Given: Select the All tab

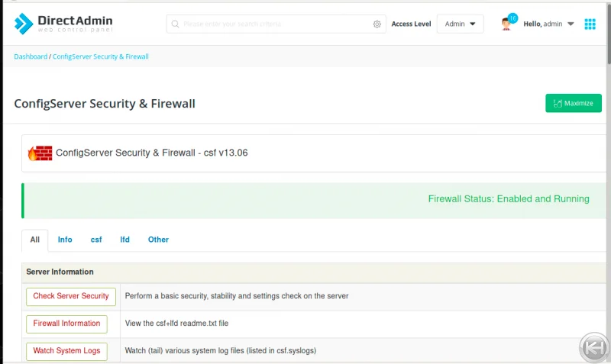Looking at the screenshot, I should (34, 240).
